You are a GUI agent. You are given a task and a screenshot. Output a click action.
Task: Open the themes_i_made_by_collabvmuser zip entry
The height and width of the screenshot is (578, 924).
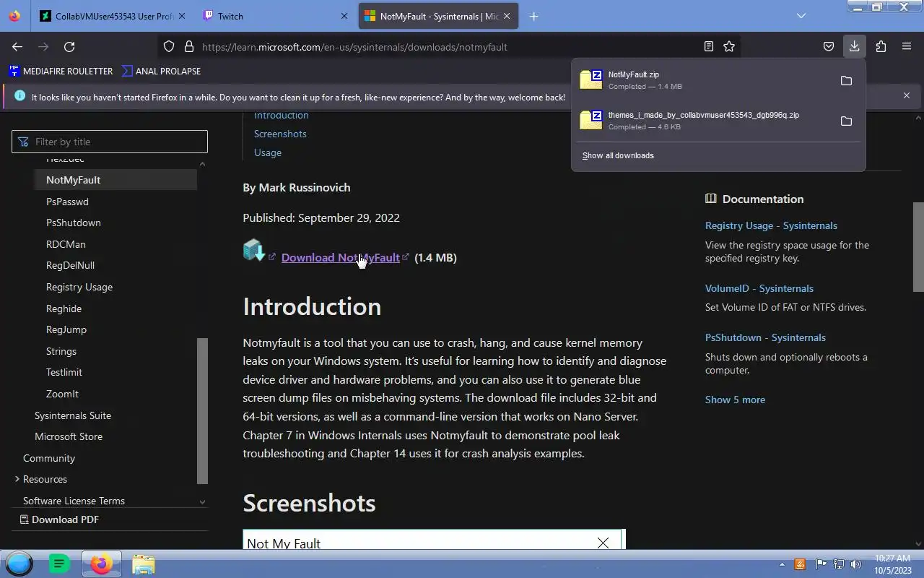pyautogui.click(x=704, y=121)
